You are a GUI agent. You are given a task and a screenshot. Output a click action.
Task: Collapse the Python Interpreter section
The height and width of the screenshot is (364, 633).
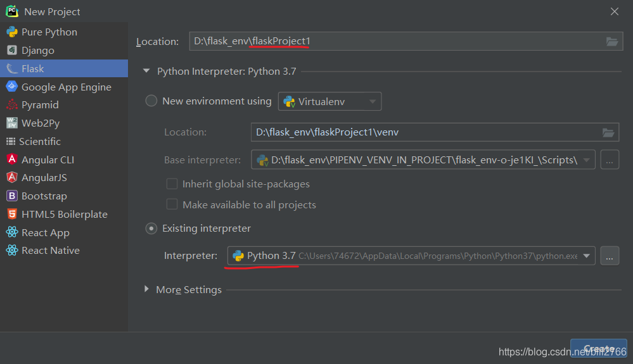(x=146, y=71)
